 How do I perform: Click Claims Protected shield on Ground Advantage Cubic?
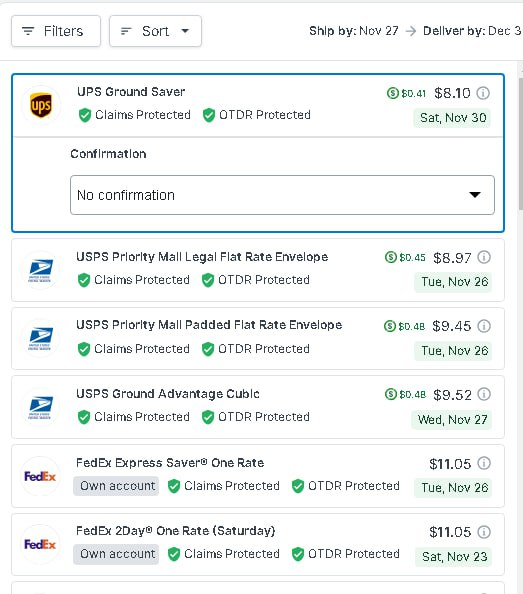click(x=84, y=417)
